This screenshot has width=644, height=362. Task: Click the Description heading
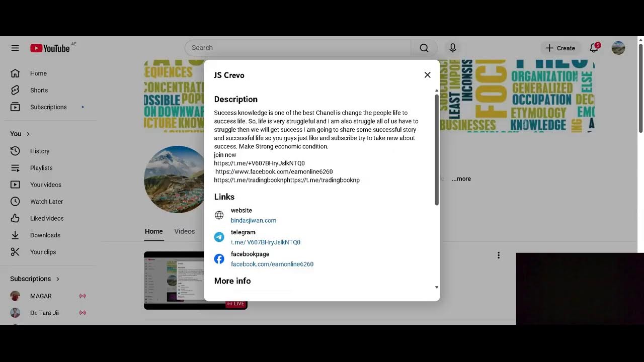tap(235, 100)
